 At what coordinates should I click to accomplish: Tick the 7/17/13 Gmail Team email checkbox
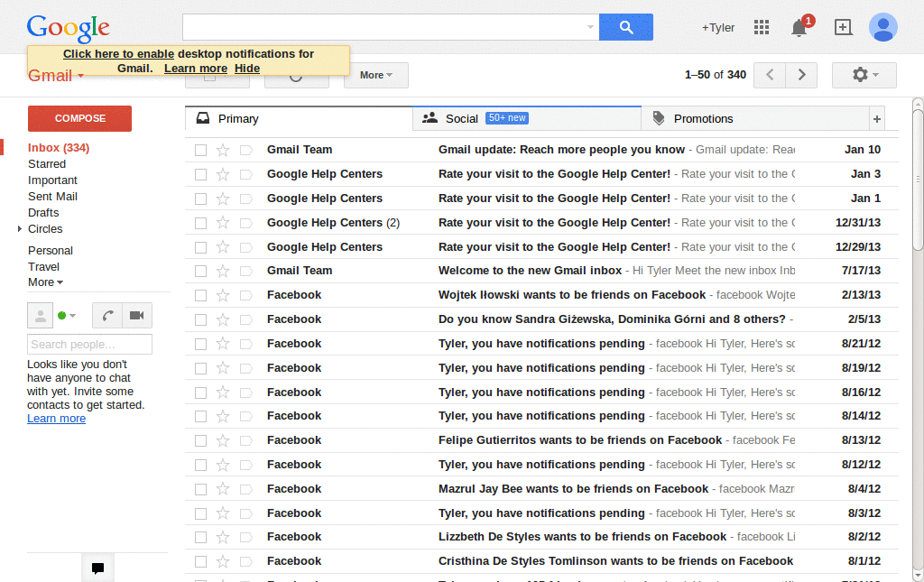201,271
